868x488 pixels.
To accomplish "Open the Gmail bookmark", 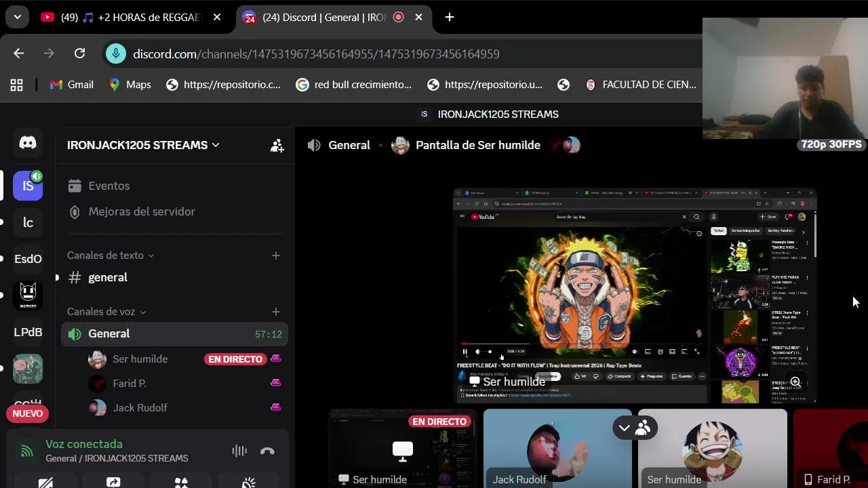I will (72, 85).
